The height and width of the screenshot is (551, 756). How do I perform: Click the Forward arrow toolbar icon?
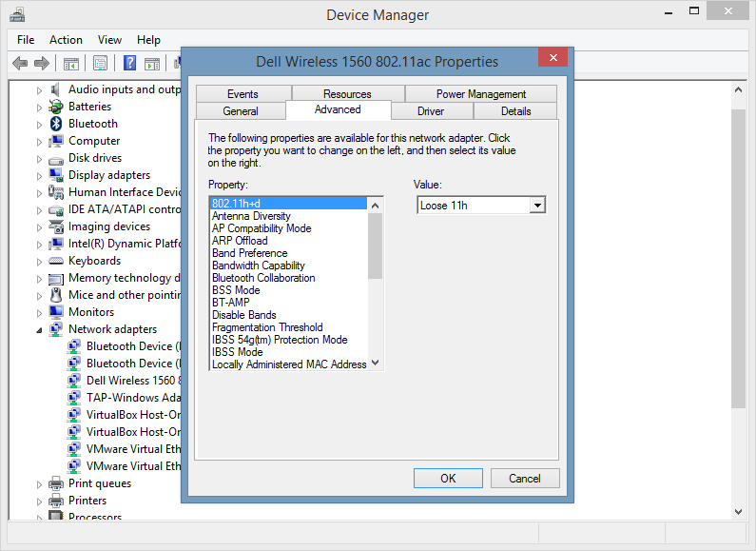[42, 63]
